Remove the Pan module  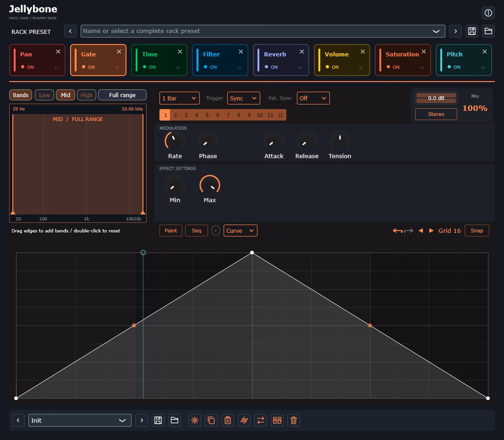[58, 51]
